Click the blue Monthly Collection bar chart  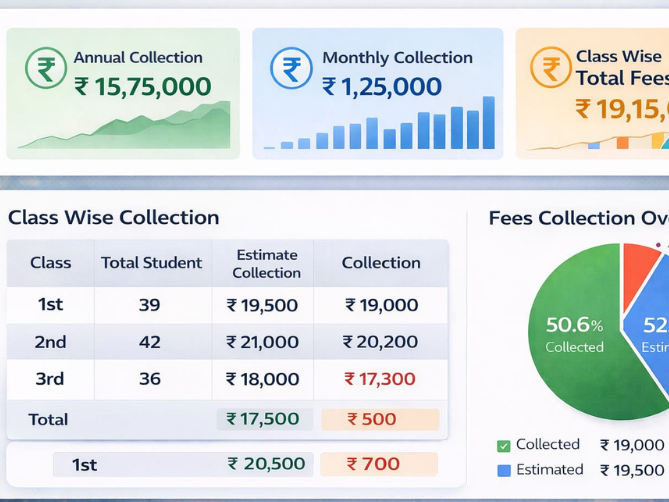point(379,123)
